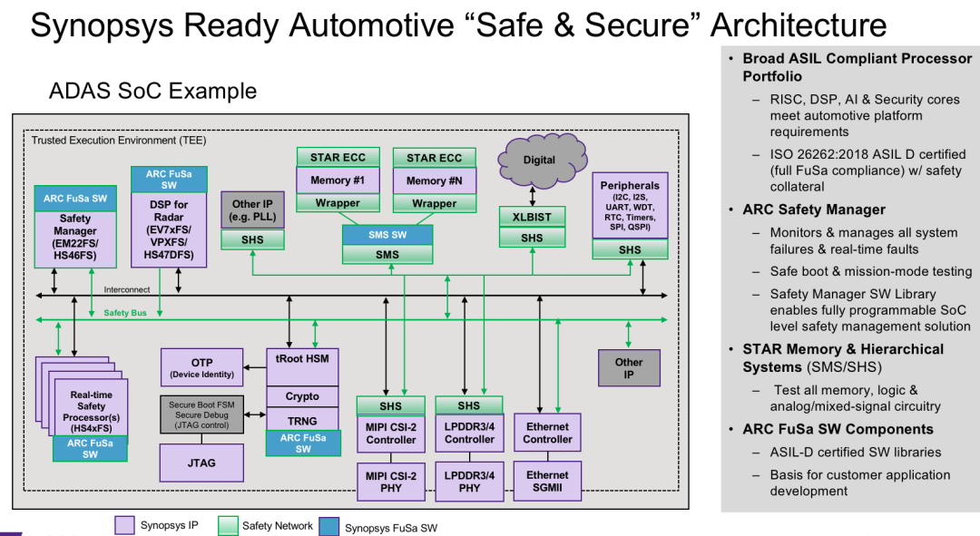Click Safe boot & mission-mode testing sub-bullet
The height and width of the screenshot is (536, 980).
(x=870, y=272)
